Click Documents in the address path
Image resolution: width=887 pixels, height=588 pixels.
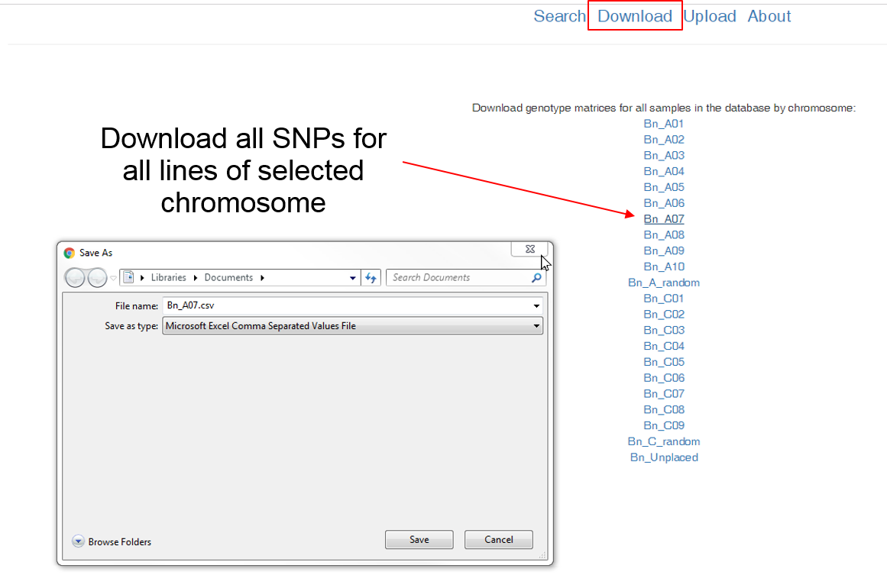pos(228,278)
